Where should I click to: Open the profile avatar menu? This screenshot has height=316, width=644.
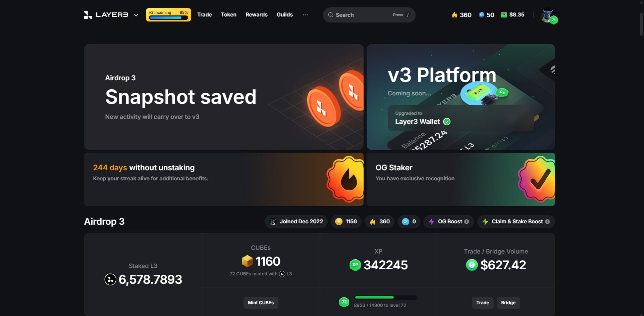tap(548, 15)
